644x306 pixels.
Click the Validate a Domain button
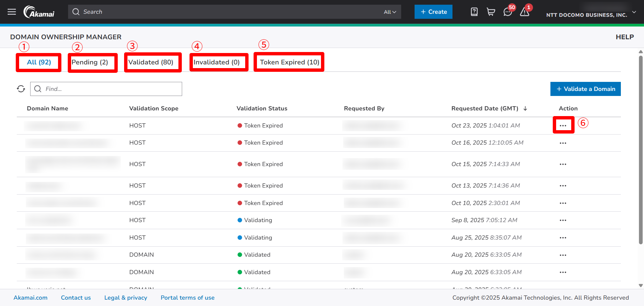click(x=585, y=89)
